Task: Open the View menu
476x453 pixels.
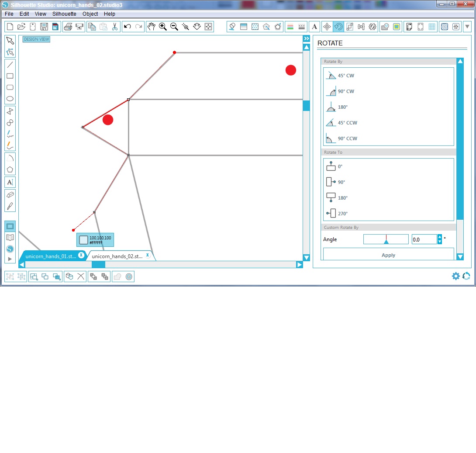Action: click(x=40, y=14)
